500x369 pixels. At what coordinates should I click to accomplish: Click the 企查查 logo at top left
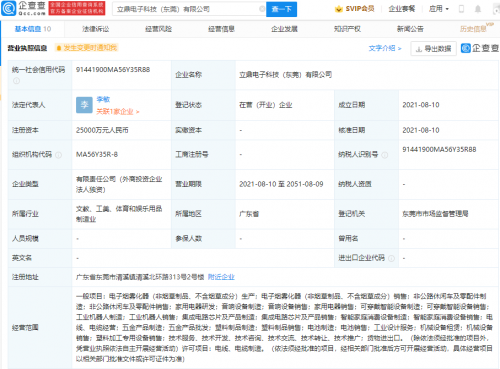pos(23,8)
